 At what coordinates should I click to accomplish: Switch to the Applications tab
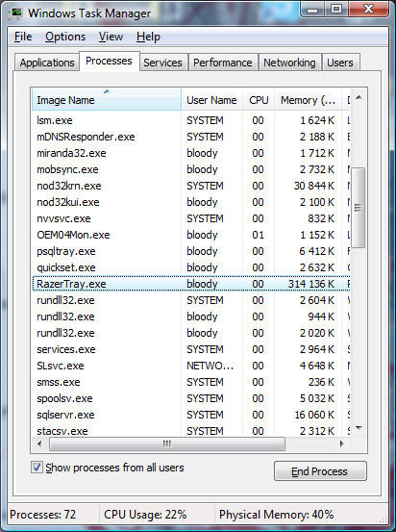click(47, 63)
